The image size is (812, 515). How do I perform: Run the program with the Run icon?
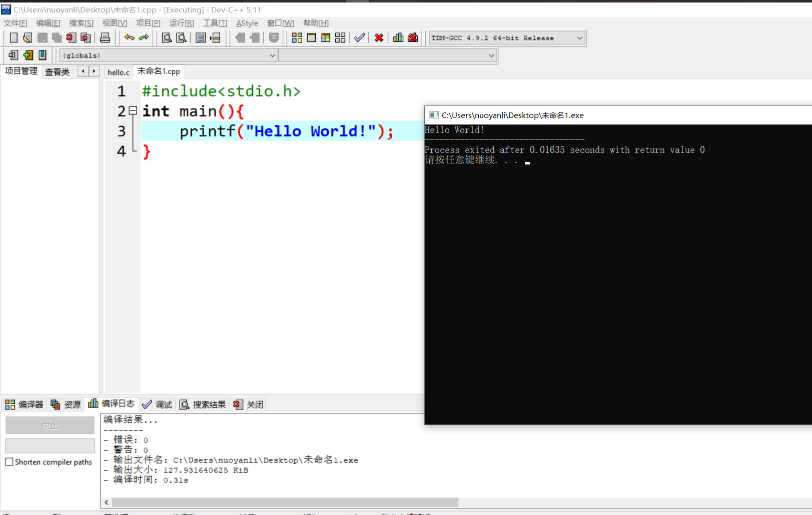click(311, 37)
